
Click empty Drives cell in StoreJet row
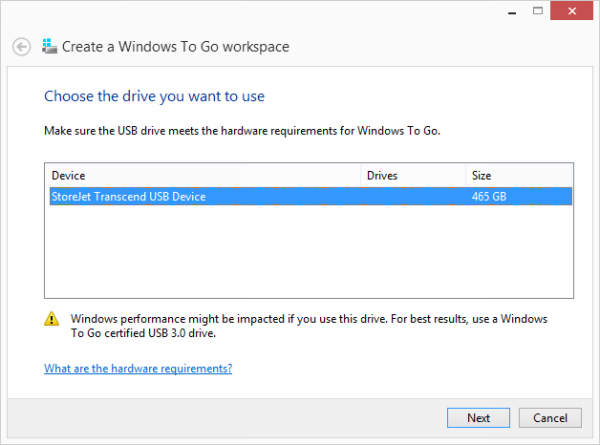click(412, 196)
